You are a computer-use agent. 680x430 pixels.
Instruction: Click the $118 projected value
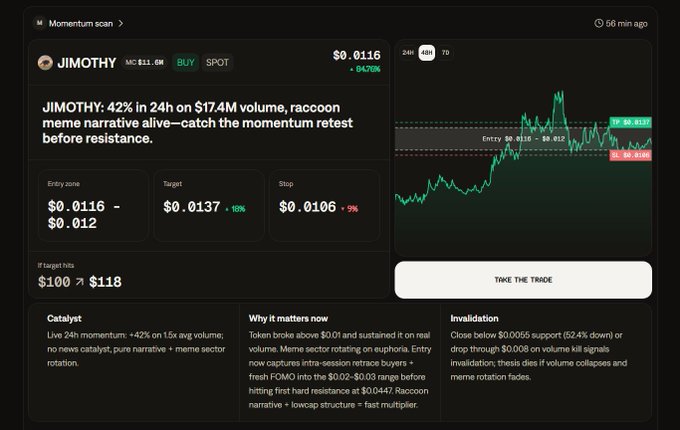[105, 282]
